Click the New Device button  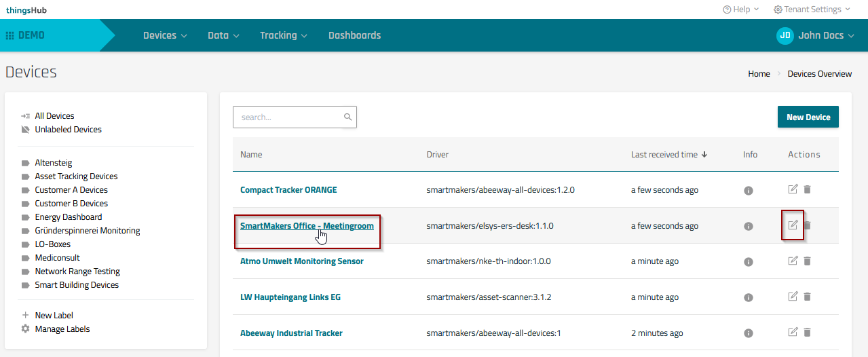pyautogui.click(x=808, y=117)
